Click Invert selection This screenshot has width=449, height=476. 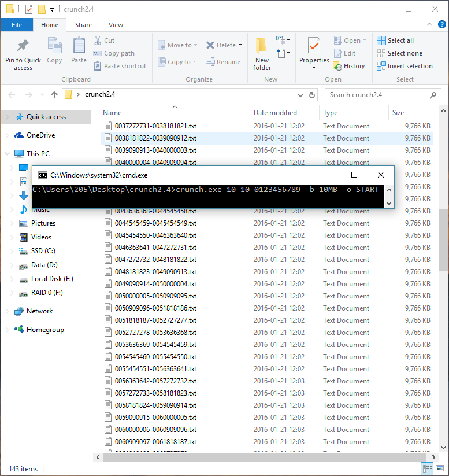tap(405, 66)
